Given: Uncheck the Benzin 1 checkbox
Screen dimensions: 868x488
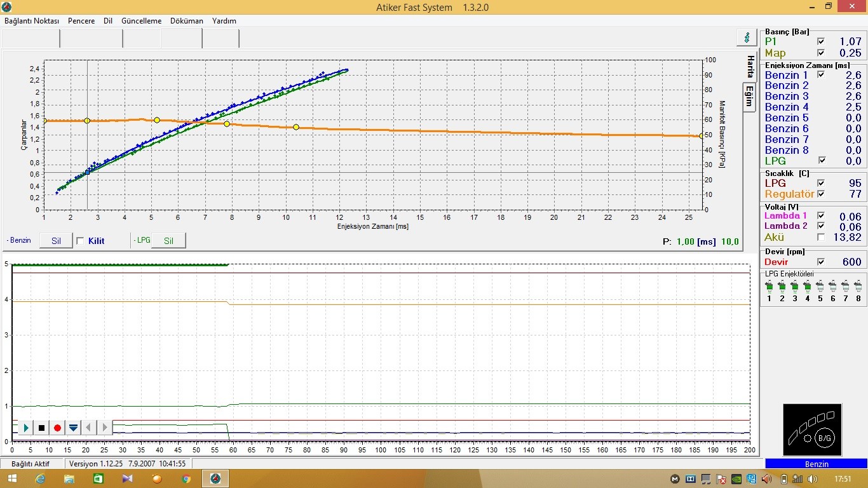Looking at the screenshot, I should [820, 75].
